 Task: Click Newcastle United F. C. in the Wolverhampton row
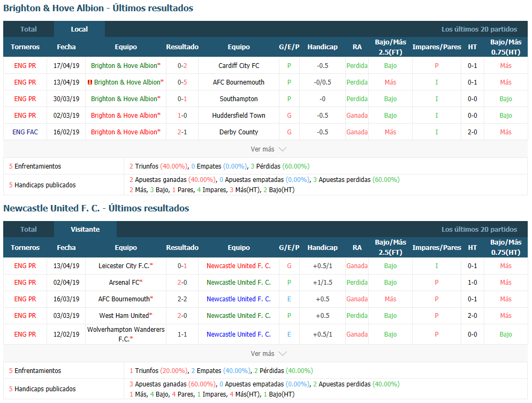[x=239, y=334]
